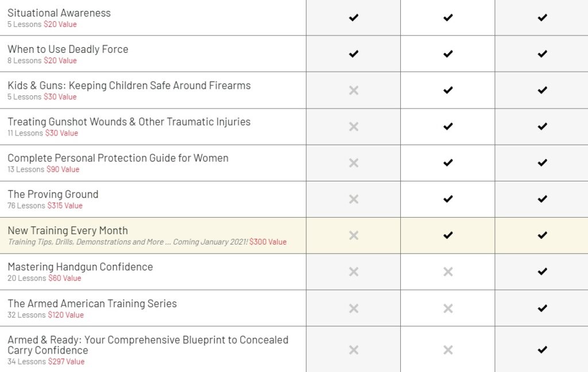Select The Armed American Training Series title
The width and height of the screenshot is (588, 372).
pyautogui.click(x=92, y=303)
